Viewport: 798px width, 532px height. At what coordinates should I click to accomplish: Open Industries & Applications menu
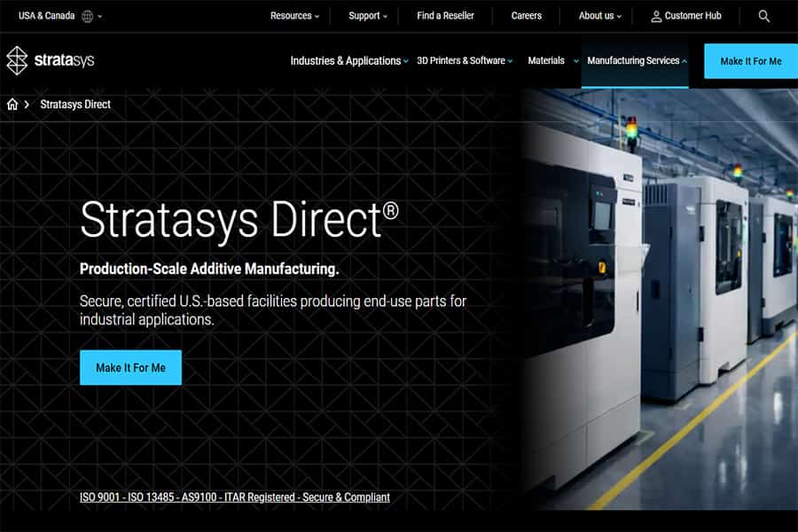[x=349, y=61]
